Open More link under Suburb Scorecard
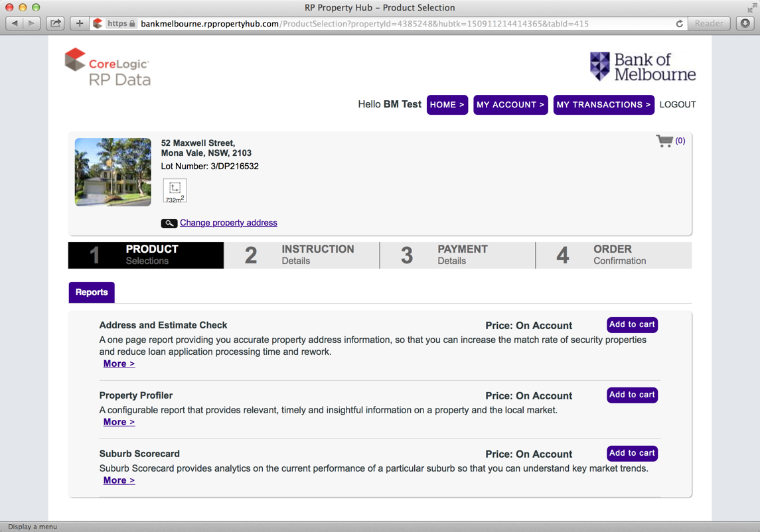760x532 pixels. [119, 481]
